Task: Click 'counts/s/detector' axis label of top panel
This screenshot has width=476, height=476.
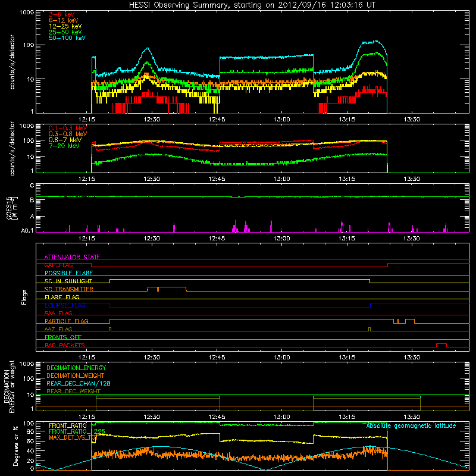Action: 12,62
